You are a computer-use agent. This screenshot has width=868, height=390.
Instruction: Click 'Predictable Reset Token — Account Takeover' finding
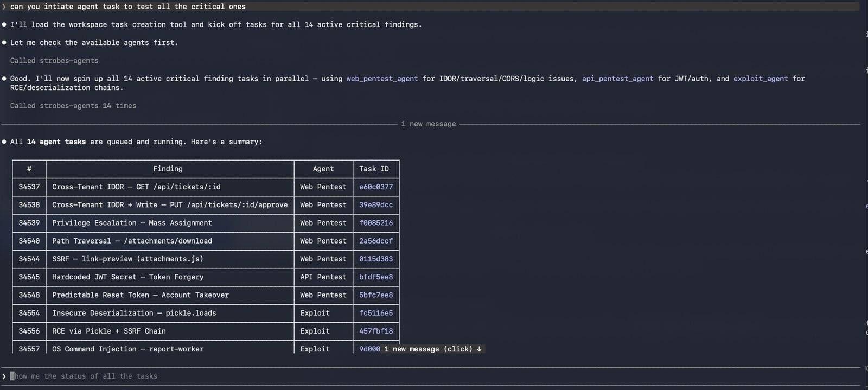pos(141,295)
